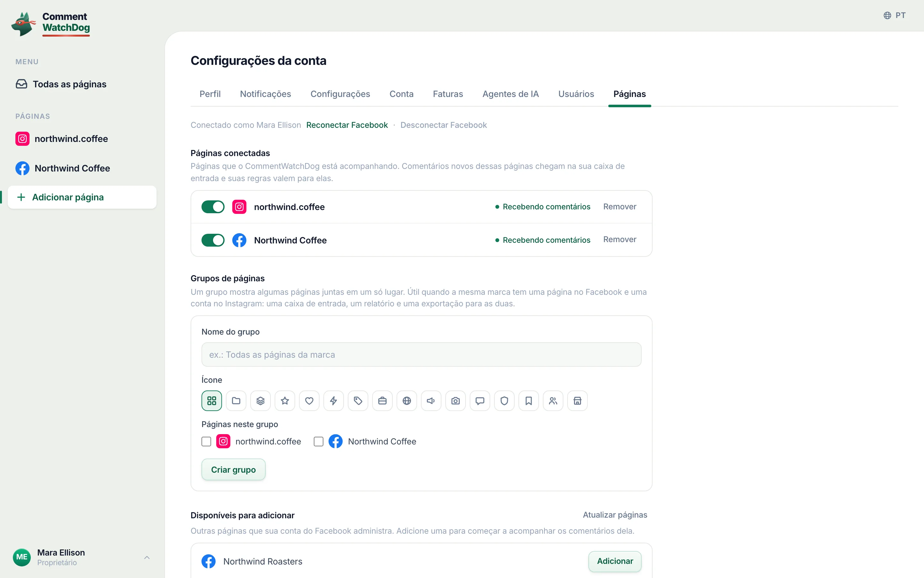Click Adicionar página in sidebar
The height and width of the screenshot is (578, 924).
coord(82,197)
